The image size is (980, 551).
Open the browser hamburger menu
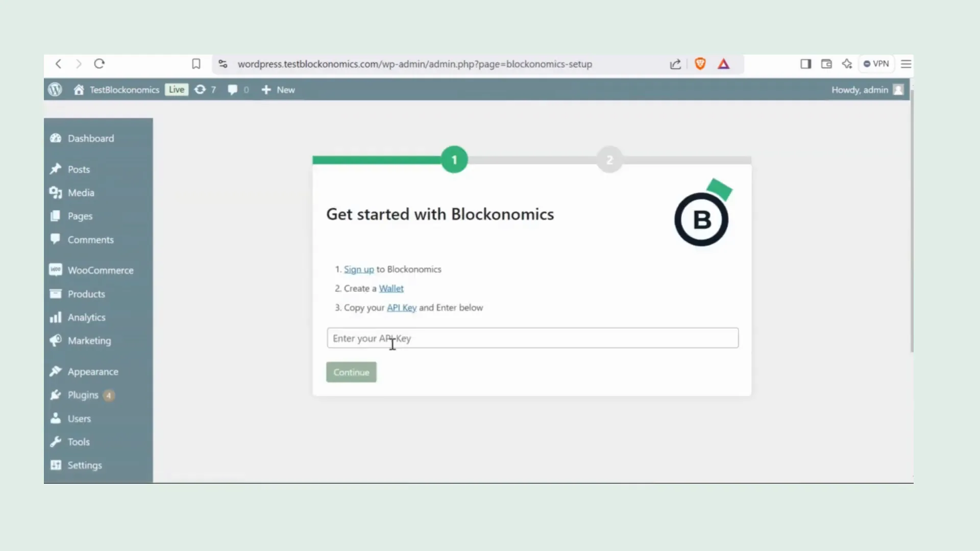pos(906,64)
